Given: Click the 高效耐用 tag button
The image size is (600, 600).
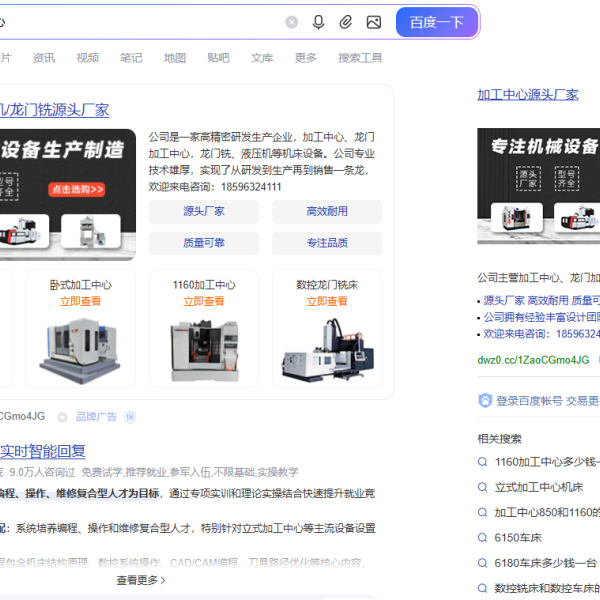Looking at the screenshot, I should pyautogui.click(x=327, y=211).
